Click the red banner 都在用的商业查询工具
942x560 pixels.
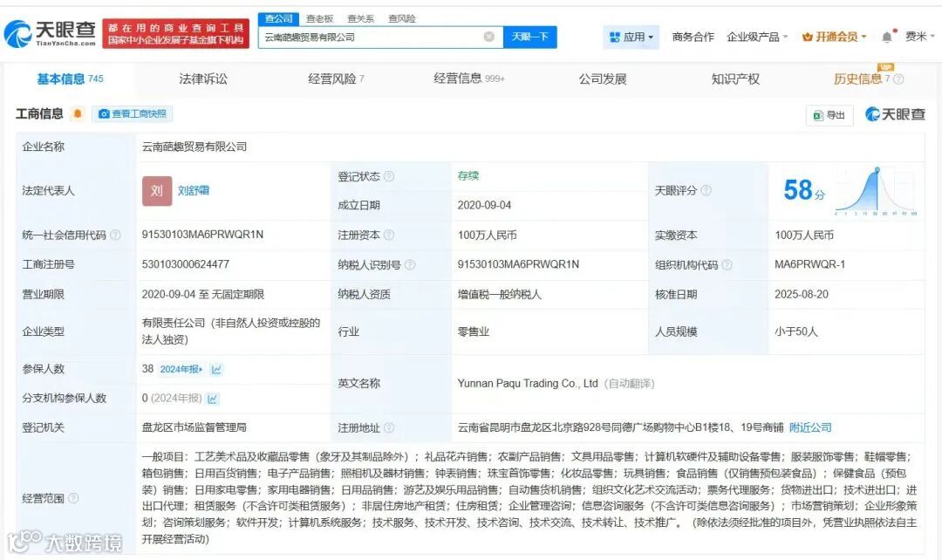coord(175,34)
